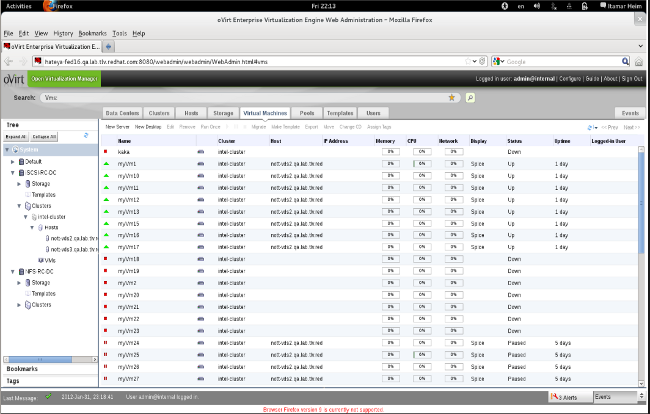
Task: Open the Firefox Tools menu
Action: click(x=119, y=33)
